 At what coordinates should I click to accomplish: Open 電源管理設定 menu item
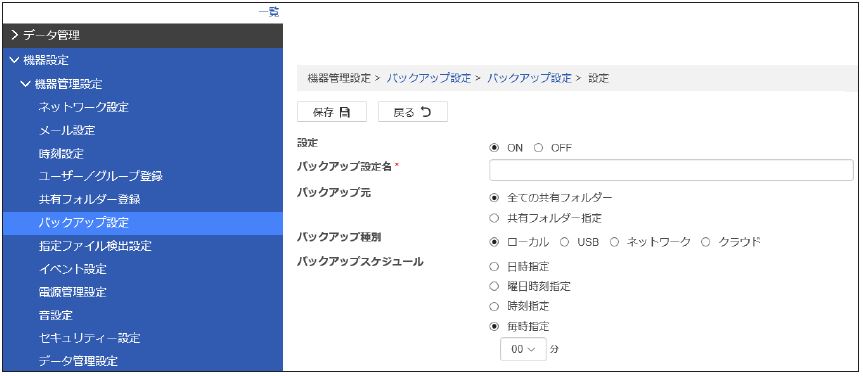coord(73,292)
